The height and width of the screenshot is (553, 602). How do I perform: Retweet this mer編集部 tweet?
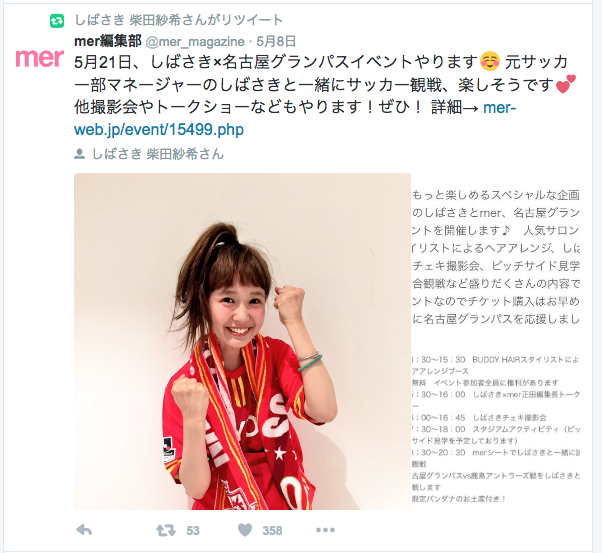(x=165, y=530)
